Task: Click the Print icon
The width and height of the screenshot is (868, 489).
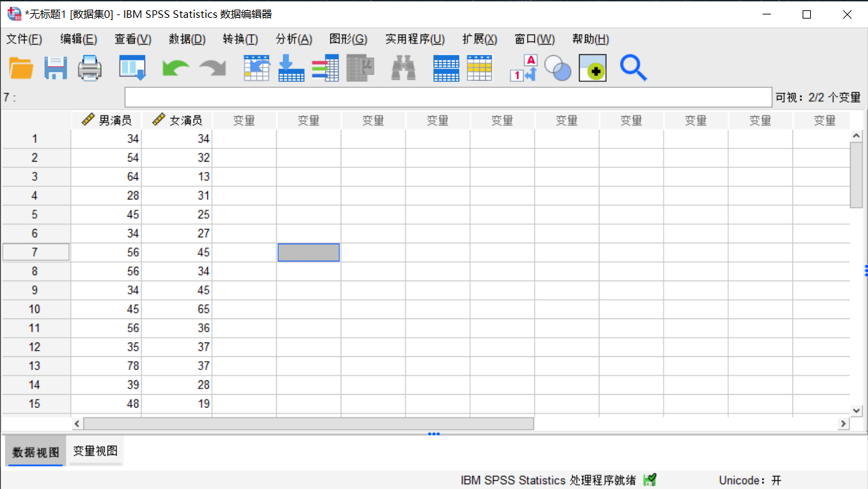Action: pyautogui.click(x=89, y=67)
